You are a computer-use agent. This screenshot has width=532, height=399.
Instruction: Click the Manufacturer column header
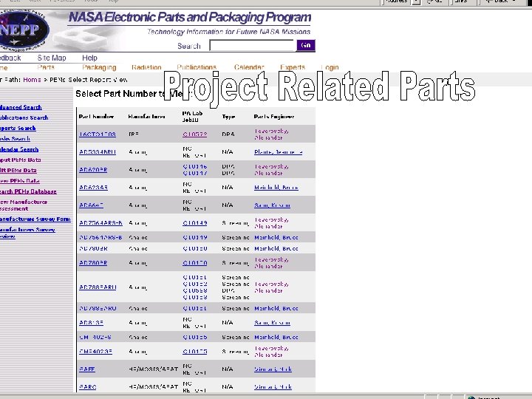[146, 117]
